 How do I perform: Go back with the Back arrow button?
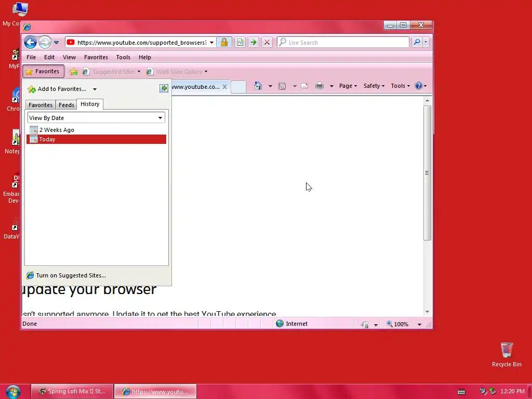(x=30, y=43)
